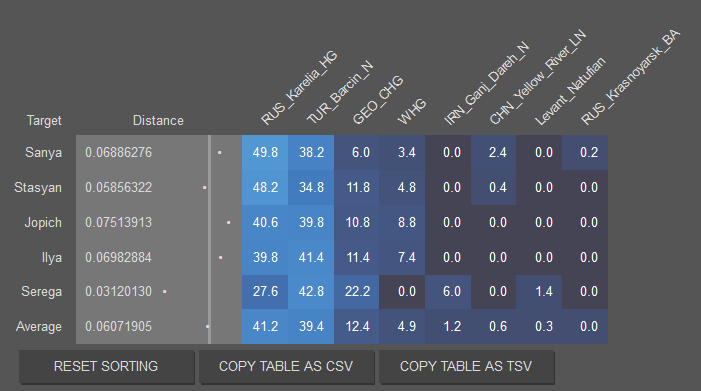
Task: Click the Jopich target row label
Action: click(43, 223)
